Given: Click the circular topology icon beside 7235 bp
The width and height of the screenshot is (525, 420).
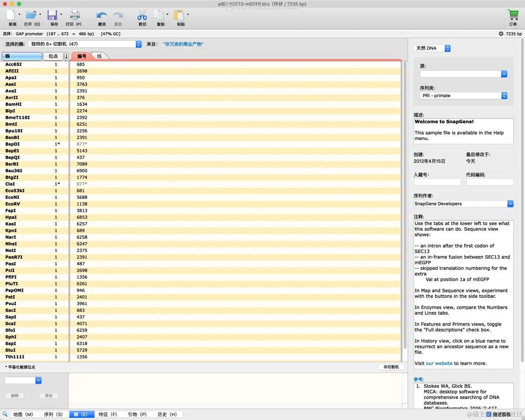Looking at the screenshot, I should 501,34.
